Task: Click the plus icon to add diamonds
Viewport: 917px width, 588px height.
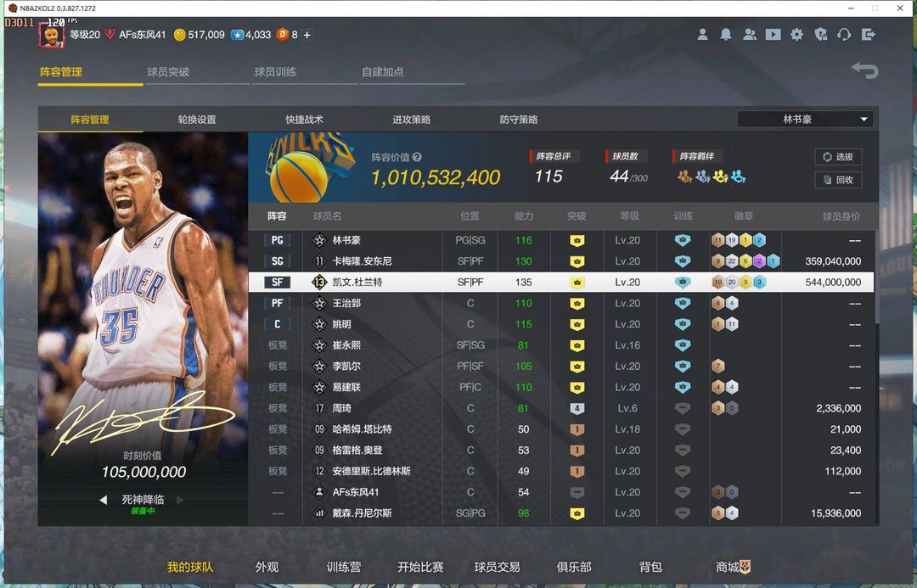Action: 307,35
